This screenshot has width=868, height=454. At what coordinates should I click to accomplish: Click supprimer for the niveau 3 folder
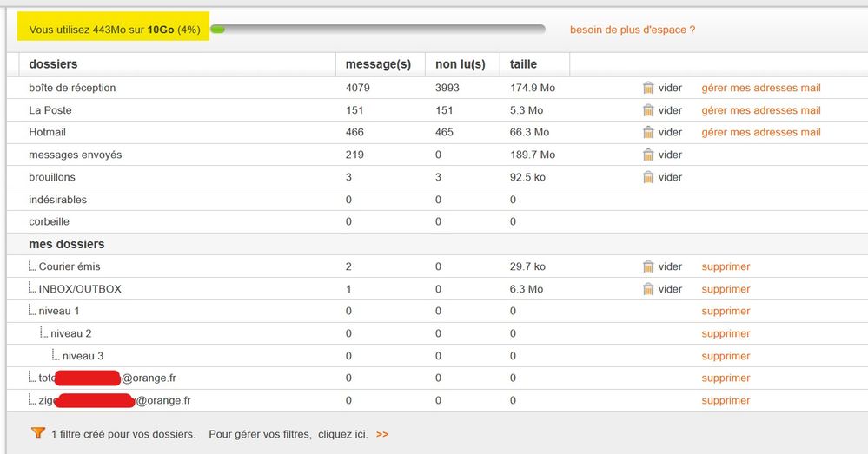[x=725, y=356]
